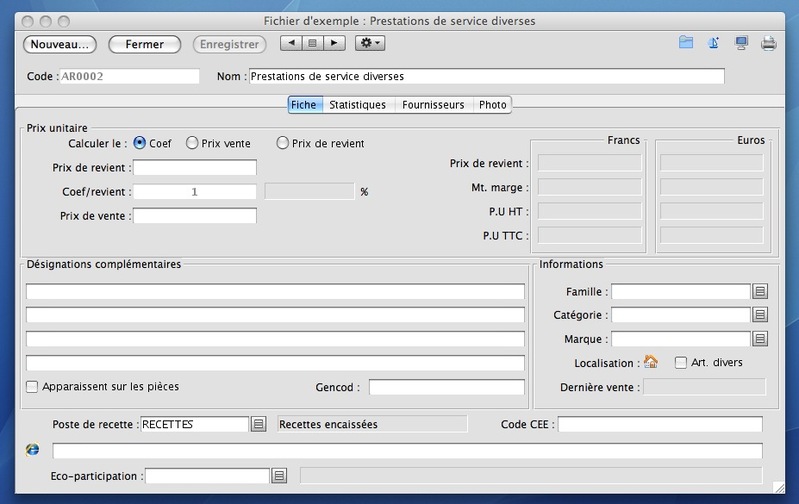Open Catégorie list picker icon
Screen dimensions: 799x504
pos(760,315)
